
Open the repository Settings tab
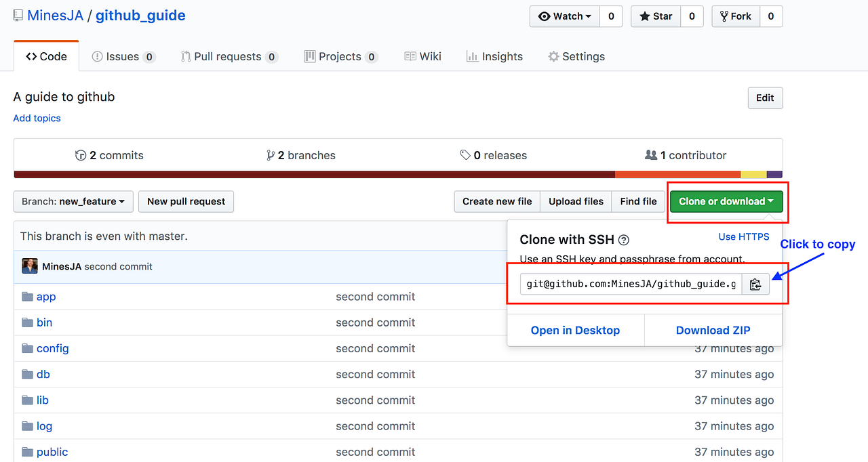point(576,56)
